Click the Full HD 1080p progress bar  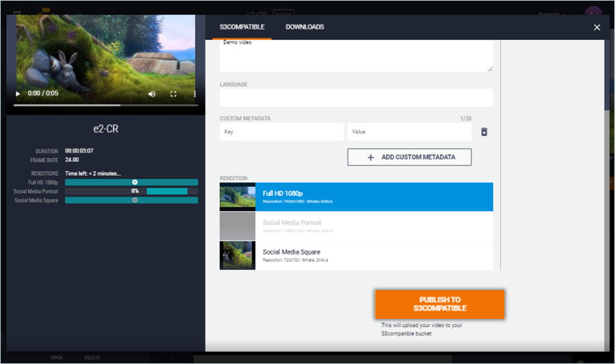tap(131, 182)
